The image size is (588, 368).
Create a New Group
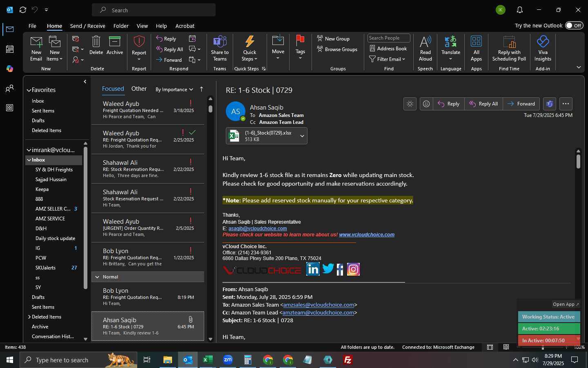333,39
